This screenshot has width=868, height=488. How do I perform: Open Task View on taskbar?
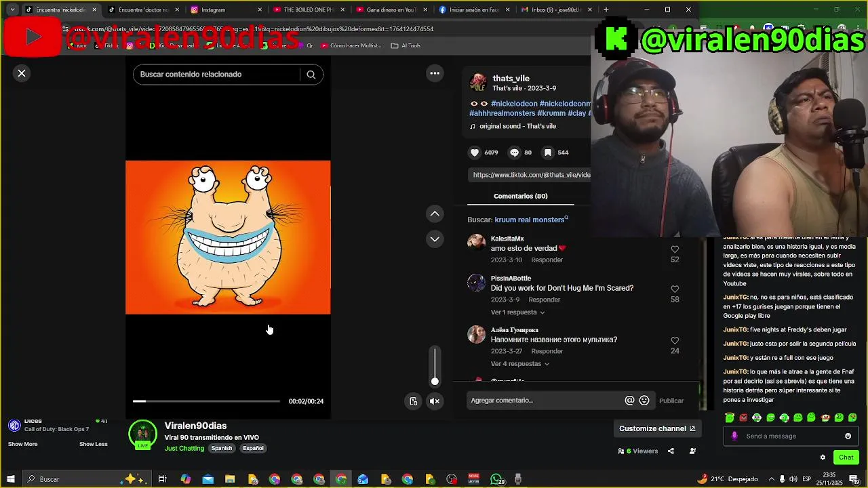point(163,479)
